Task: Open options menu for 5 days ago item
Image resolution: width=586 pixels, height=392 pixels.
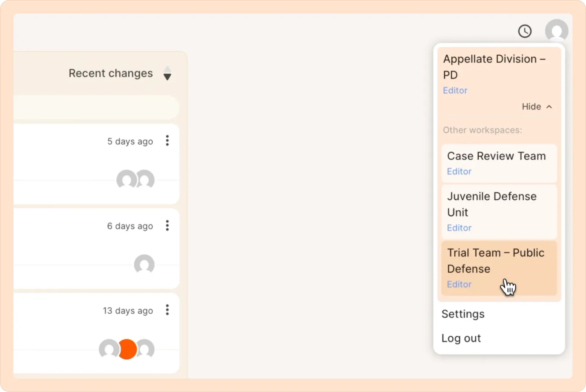Action: [167, 141]
